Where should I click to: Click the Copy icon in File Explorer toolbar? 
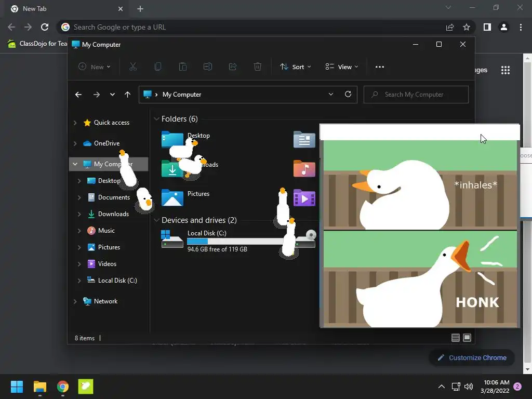(x=158, y=66)
